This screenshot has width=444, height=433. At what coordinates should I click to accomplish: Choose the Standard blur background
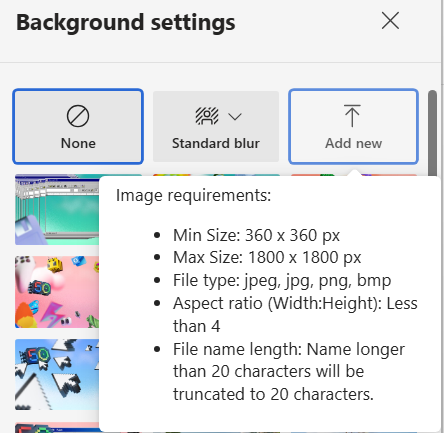click(216, 126)
